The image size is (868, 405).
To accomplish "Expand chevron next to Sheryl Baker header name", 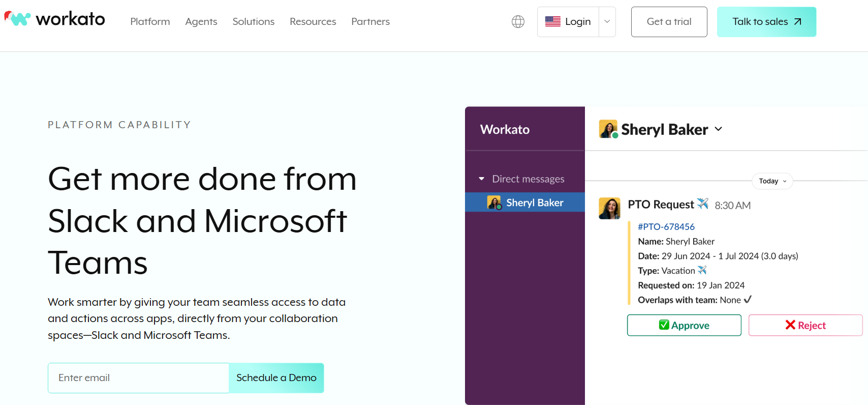I will coord(718,129).
